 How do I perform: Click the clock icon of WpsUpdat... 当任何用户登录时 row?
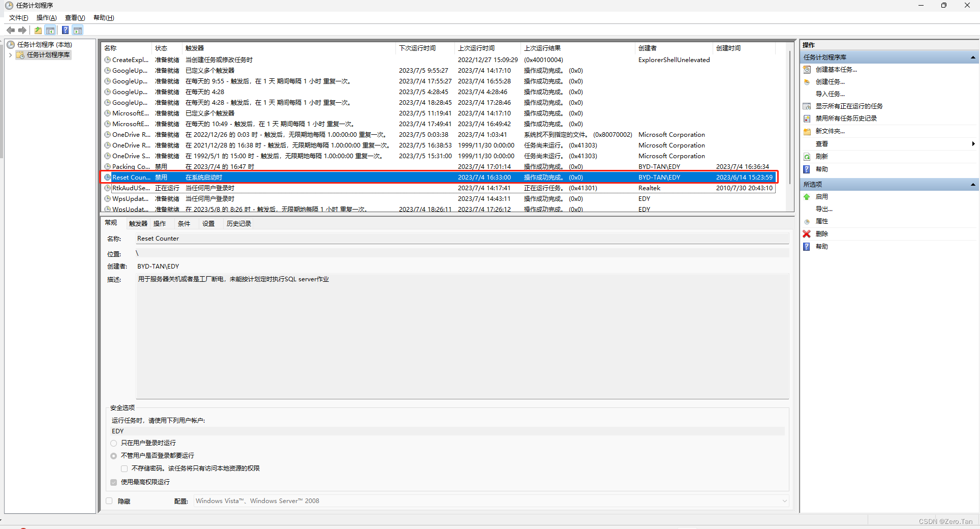click(108, 199)
